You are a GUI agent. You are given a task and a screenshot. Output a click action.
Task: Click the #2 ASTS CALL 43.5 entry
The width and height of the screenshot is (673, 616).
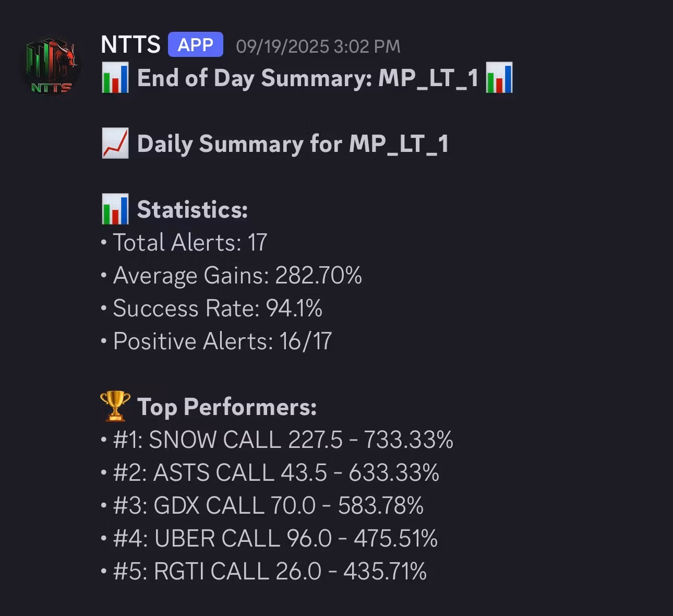coord(276,473)
